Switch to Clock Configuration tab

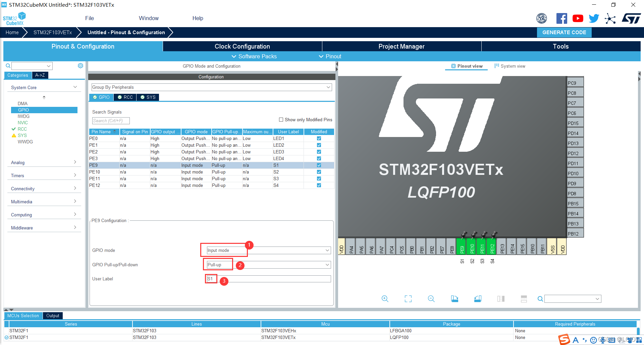point(242,46)
